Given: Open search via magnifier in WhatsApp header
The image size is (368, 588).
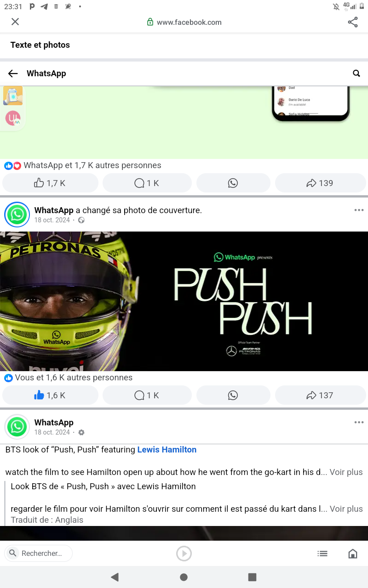Looking at the screenshot, I should 356,73.
